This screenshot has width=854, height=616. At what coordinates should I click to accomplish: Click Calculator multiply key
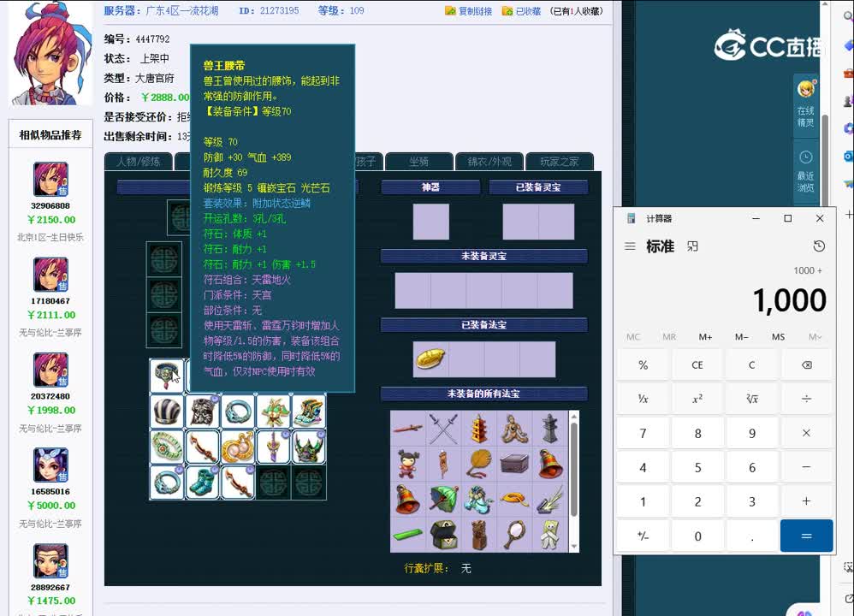807,434
